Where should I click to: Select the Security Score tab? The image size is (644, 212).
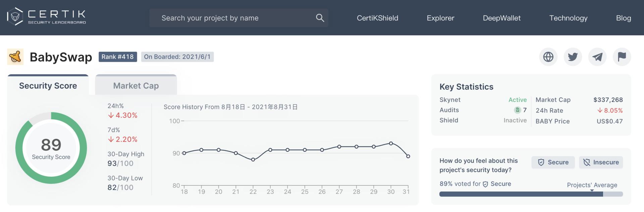click(x=48, y=86)
